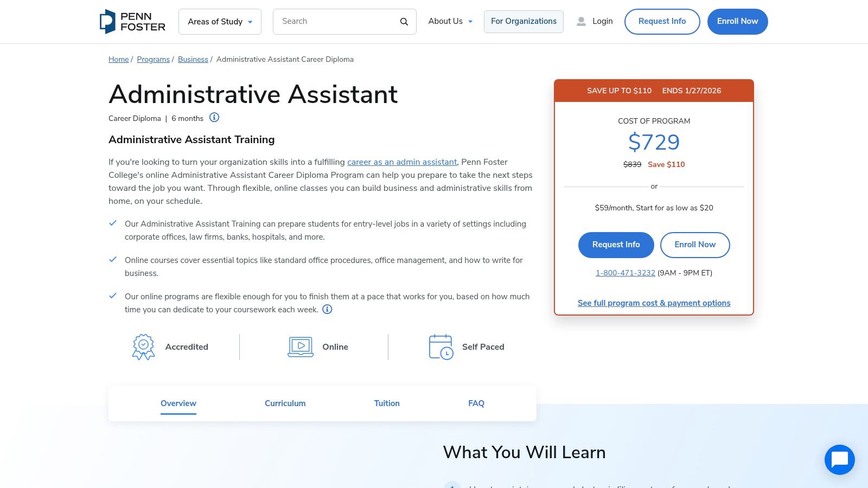868x488 pixels.
Task: Open the Business breadcrumb link
Action: pos(193,59)
